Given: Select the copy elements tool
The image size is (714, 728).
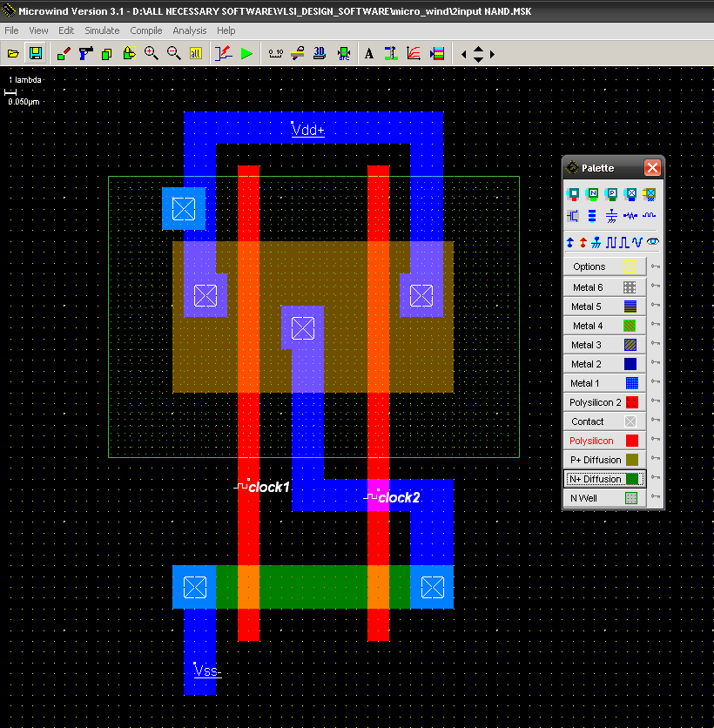Looking at the screenshot, I should [107, 54].
